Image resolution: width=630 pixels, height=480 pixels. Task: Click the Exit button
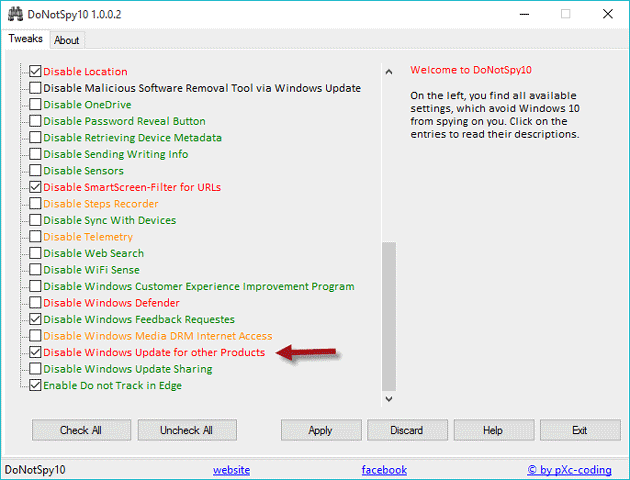580,430
